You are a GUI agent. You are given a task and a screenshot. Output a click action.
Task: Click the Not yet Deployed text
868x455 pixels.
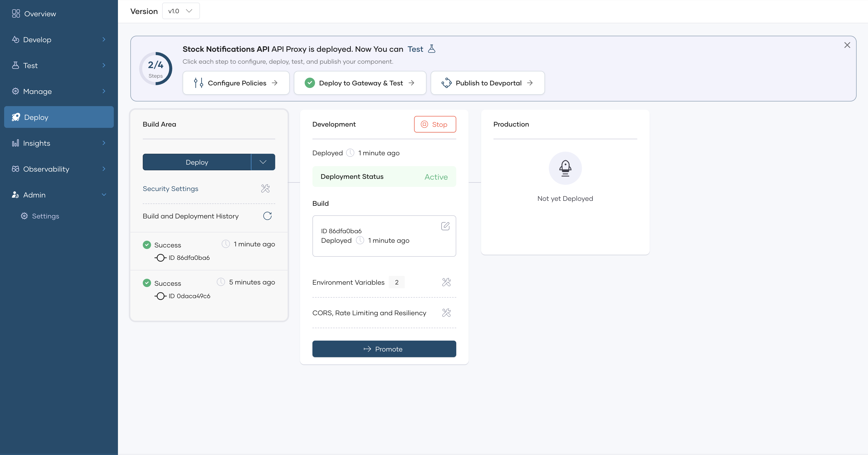[565, 199]
